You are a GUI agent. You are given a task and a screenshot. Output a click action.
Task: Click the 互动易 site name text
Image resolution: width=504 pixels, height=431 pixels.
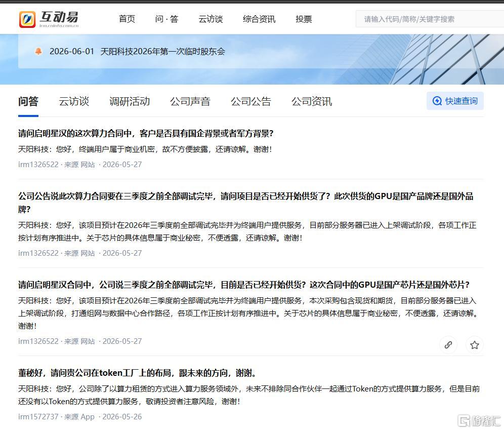tap(59, 17)
